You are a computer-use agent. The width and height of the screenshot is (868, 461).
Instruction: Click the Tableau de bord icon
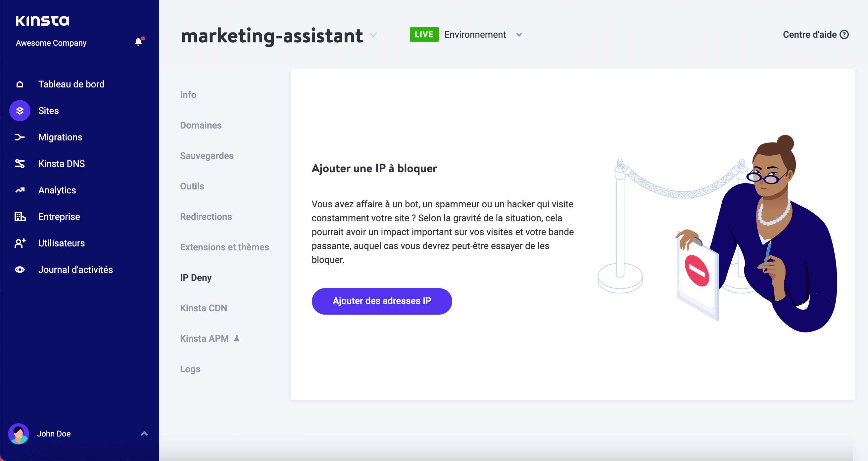click(x=20, y=84)
